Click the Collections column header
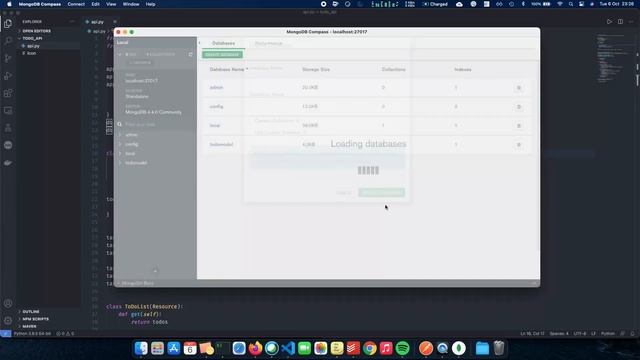Image resolution: width=640 pixels, height=360 pixels. click(x=393, y=69)
